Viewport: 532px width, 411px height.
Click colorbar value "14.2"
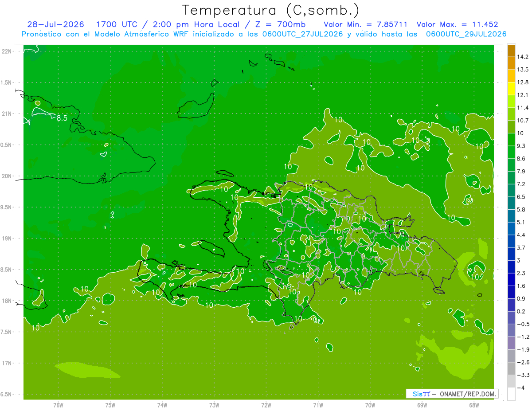(522, 57)
